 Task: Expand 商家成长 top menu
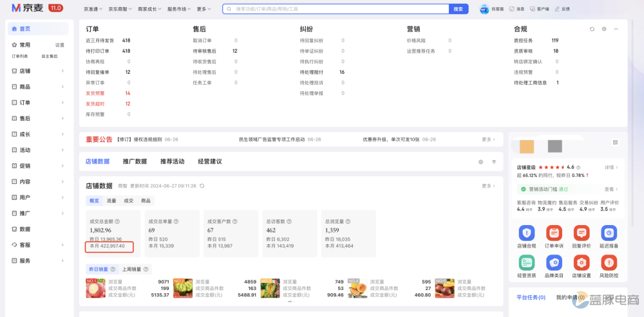tap(150, 9)
